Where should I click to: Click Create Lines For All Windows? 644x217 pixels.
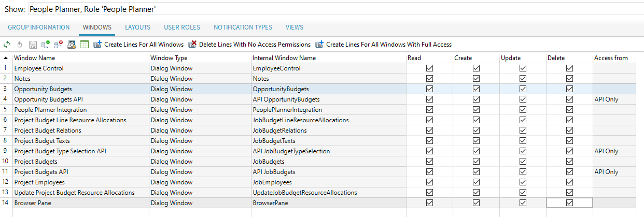point(138,45)
